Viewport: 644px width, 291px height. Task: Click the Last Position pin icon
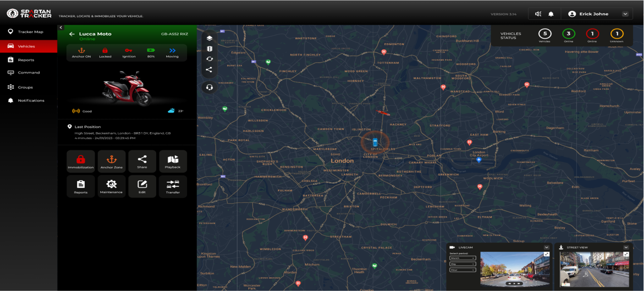(x=69, y=127)
